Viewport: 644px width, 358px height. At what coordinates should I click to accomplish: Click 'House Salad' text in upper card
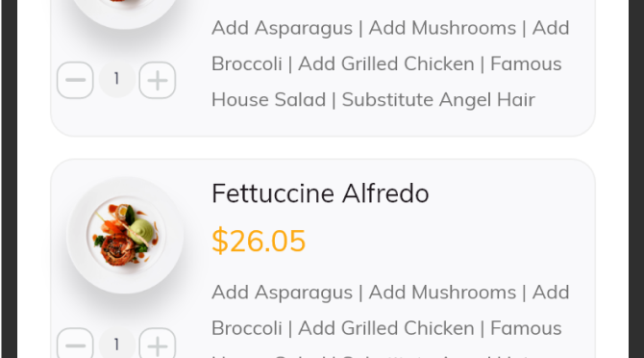click(268, 100)
